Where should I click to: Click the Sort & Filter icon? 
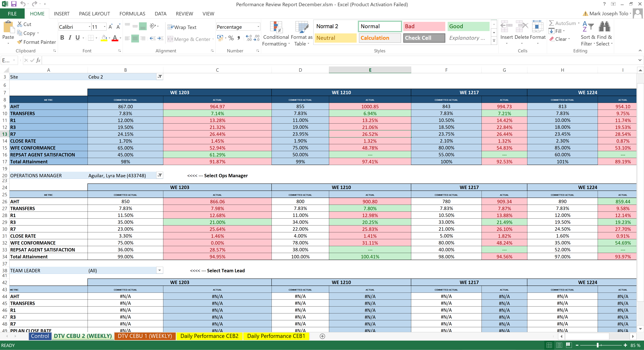pos(588,27)
